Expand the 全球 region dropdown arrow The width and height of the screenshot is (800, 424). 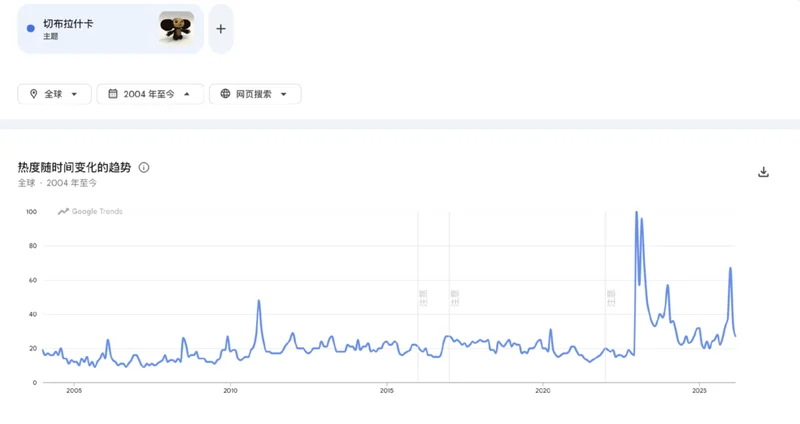75,94
